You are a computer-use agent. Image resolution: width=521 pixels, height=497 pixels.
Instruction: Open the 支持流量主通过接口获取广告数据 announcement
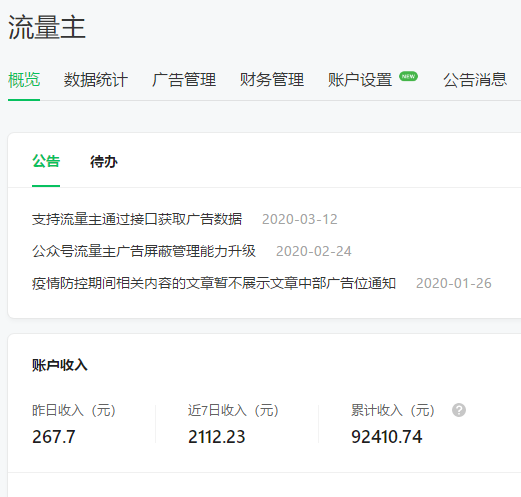pyautogui.click(x=137, y=219)
